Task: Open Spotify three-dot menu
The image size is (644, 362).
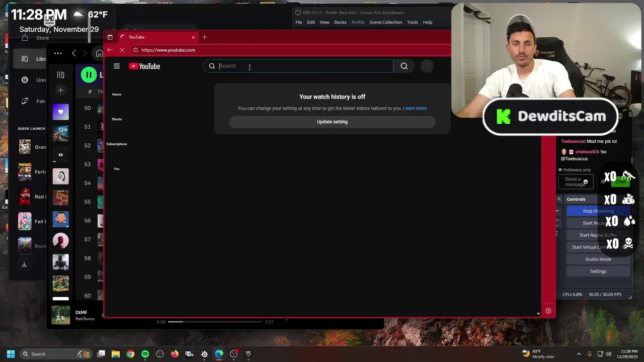Action: click(x=58, y=53)
